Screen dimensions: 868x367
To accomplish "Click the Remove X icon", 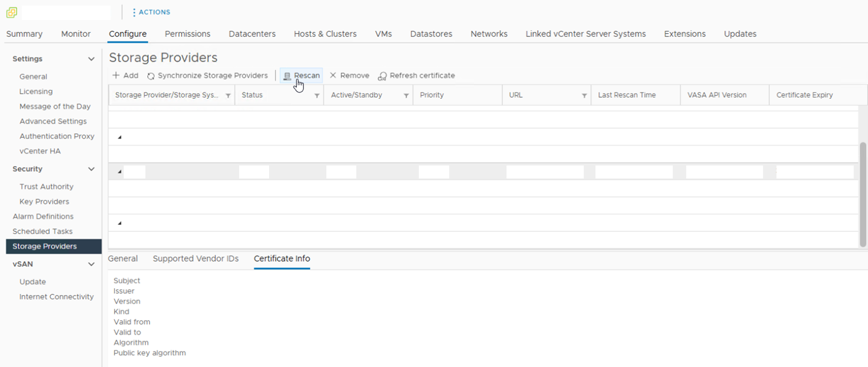I will pyautogui.click(x=333, y=76).
